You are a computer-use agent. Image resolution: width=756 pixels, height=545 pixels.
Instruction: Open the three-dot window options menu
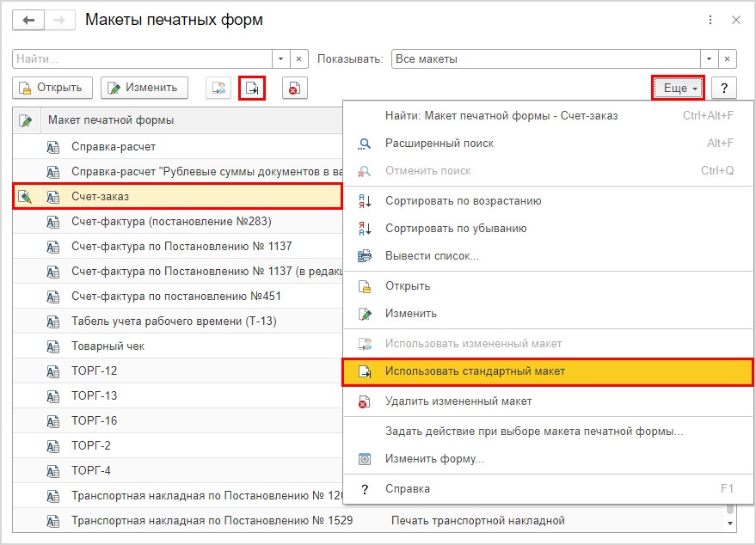[x=710, y=20]
